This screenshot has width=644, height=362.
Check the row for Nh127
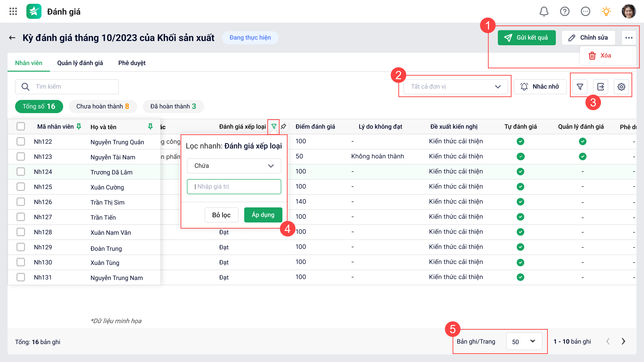21,217
